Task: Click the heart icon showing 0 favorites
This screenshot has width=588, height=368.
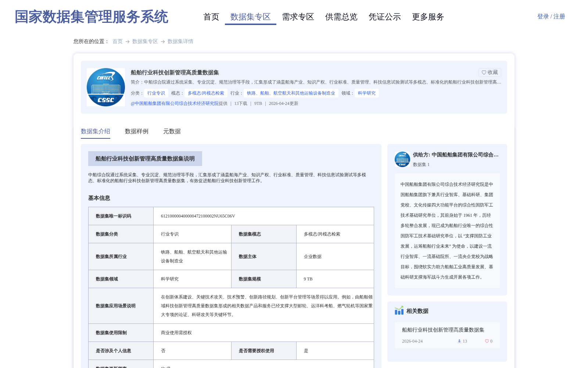Action: point(487,341)
